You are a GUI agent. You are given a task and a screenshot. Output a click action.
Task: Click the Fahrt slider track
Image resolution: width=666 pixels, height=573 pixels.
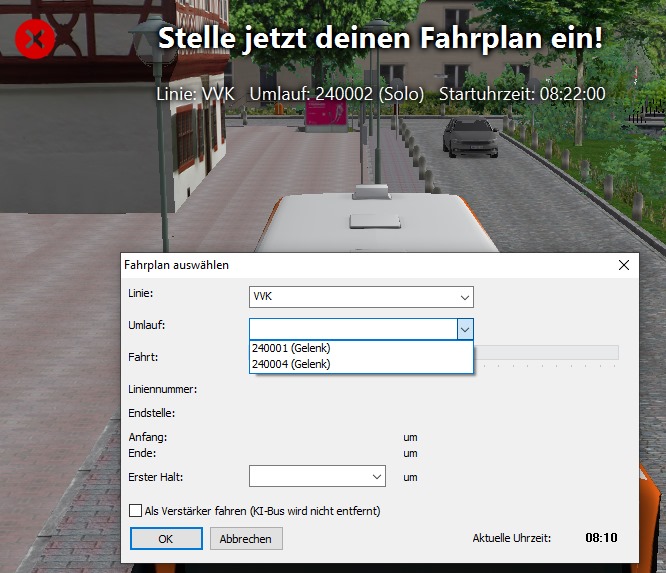point(546,353)
